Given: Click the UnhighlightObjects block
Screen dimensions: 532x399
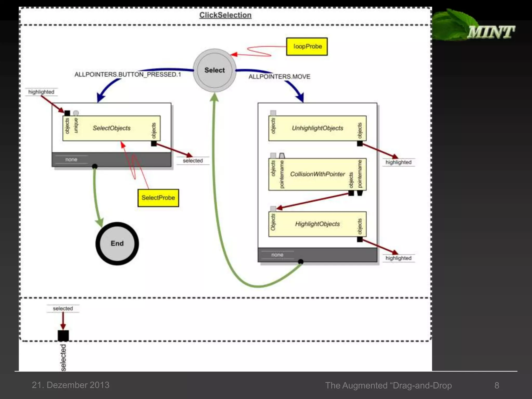Looking at the screenshot, I should (x=317, y=128).
